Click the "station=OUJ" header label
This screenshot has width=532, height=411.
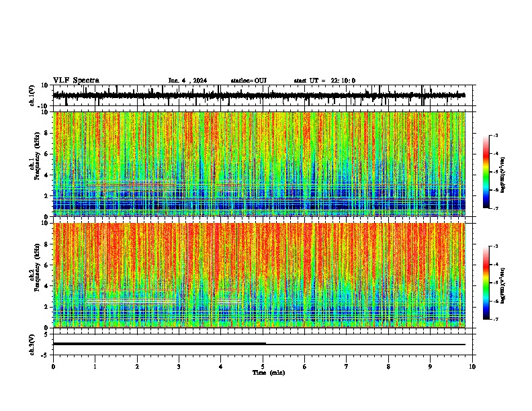tap(249, 81)
